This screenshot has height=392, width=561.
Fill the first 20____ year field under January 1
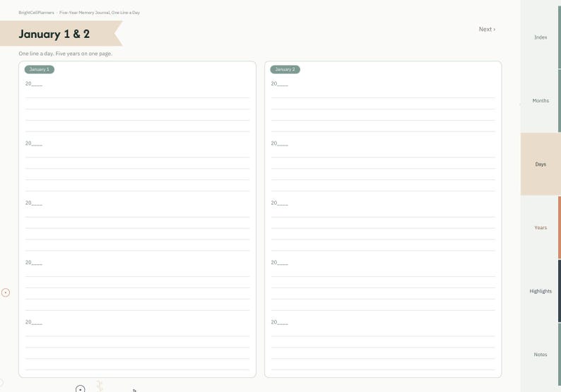pos(34,83)
